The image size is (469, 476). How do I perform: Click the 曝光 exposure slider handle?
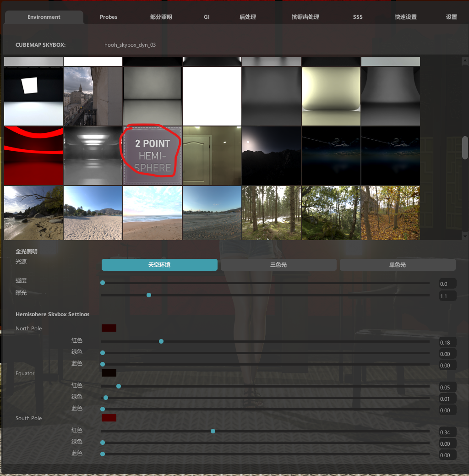pos(149,295)
